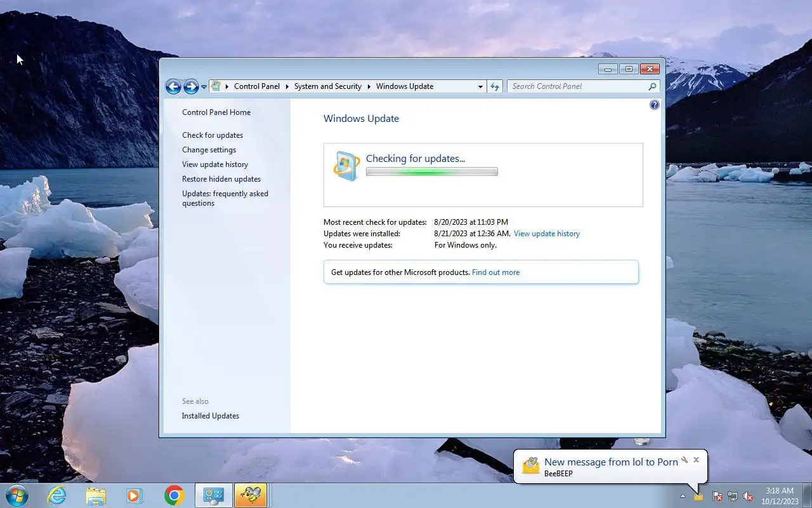Viewport: 812px width, 508px height.
Task: Open Restore hidden updates
Action: click(x=221, y=179)
